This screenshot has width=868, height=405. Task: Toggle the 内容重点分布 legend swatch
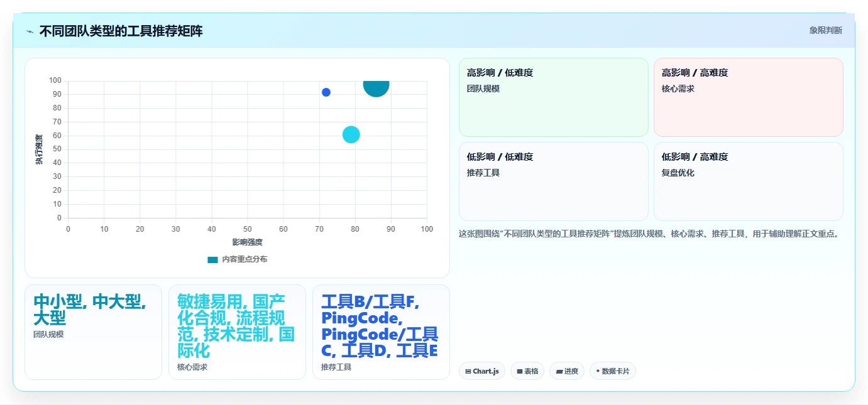[x=212, y=259]
